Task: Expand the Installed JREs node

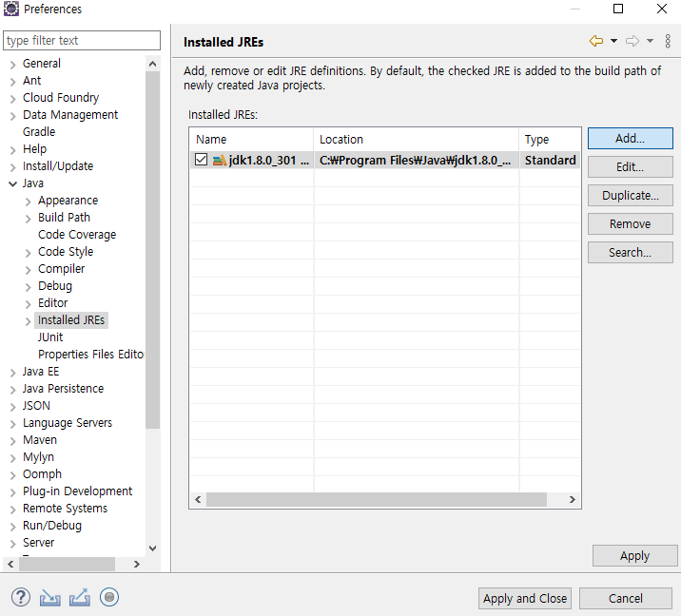Action: (x=28, y=321)
